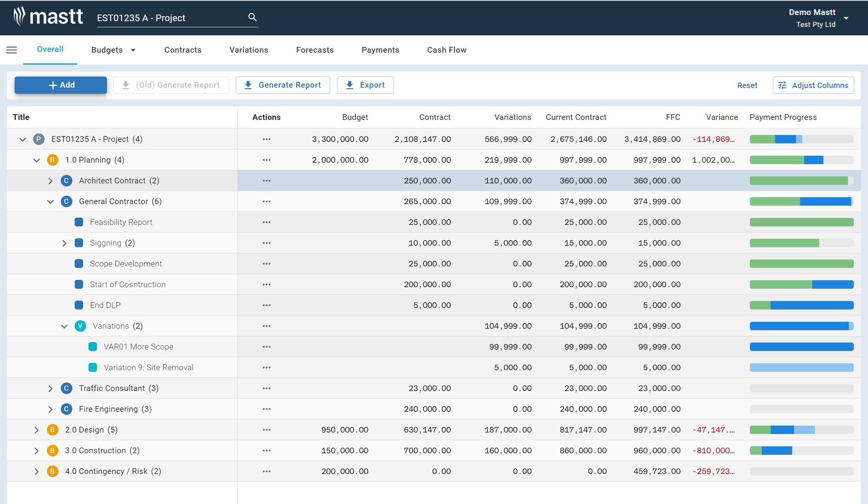
Task: Click the Budget column header
Action: pos(355,117)
